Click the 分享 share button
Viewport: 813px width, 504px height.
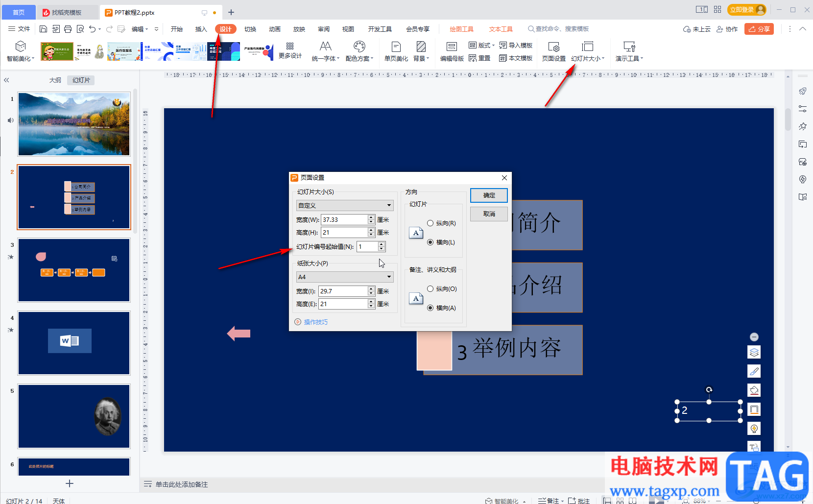pyautogui.click(x=759, y=29)
